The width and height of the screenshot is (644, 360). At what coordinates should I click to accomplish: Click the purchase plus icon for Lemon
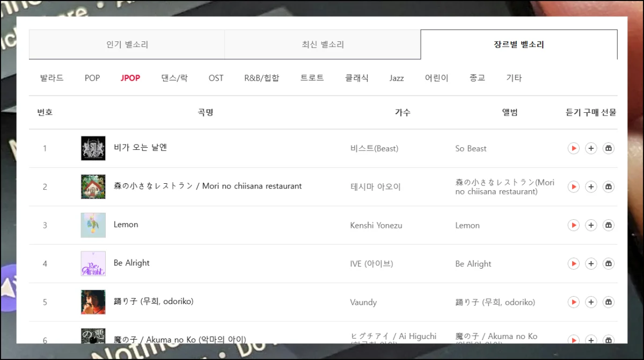[x=591, y=225]
